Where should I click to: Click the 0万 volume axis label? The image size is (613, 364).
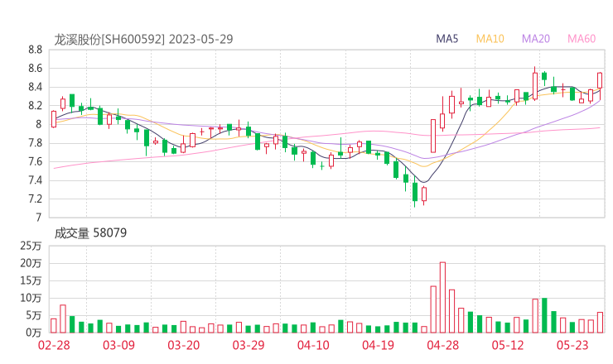(x=34, y=333)
